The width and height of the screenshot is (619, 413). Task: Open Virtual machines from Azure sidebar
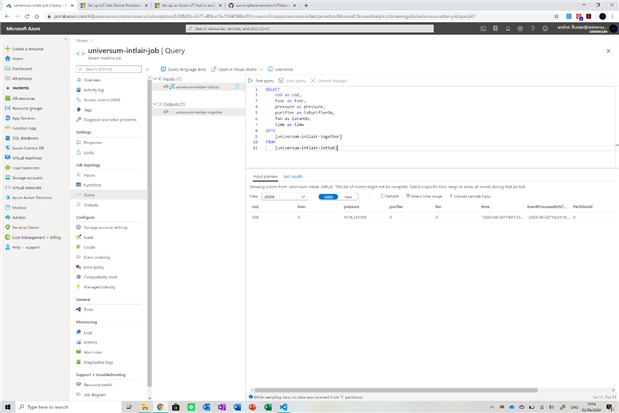(26, 157)
